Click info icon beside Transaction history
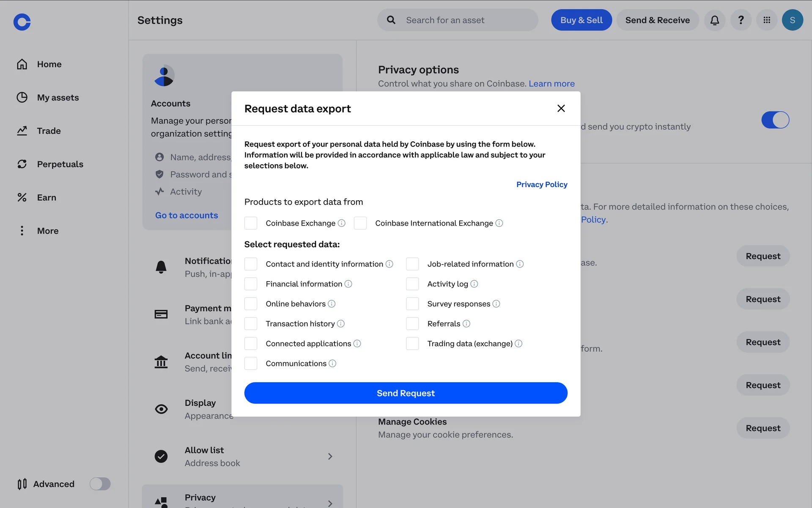The image size is (812, 508). (x=341, y=324)
